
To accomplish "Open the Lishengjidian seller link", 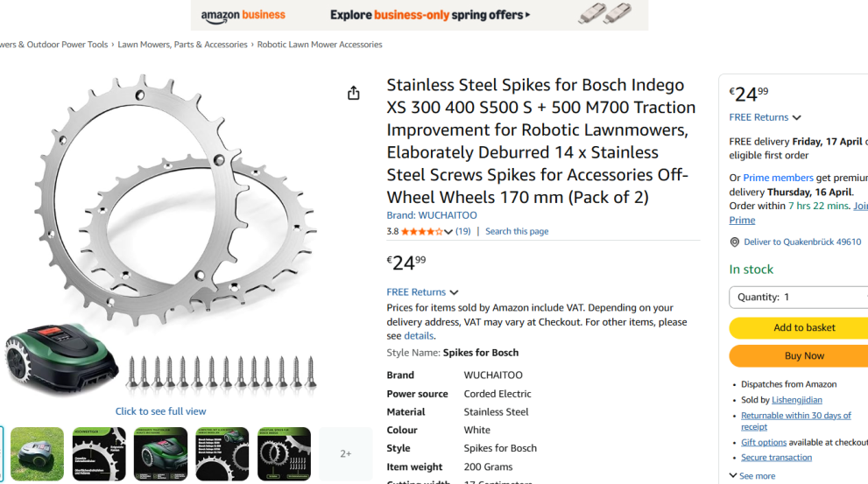I will point(797,400).
